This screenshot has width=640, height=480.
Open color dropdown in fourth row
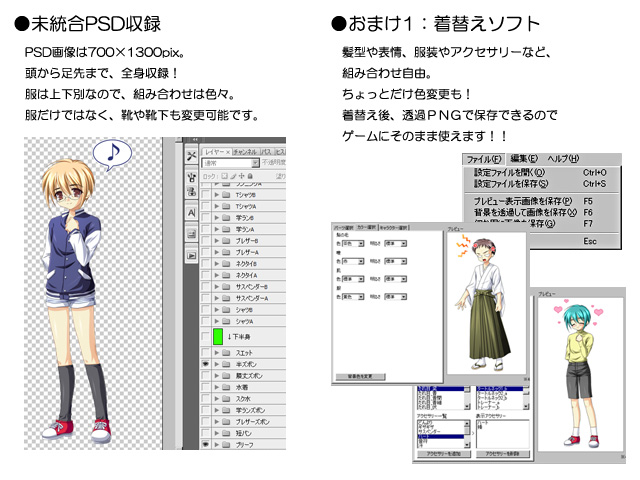point(353,297)
